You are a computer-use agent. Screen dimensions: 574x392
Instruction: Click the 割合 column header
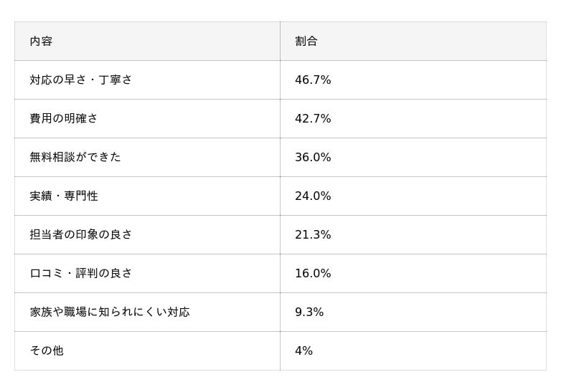coord(306,42)
